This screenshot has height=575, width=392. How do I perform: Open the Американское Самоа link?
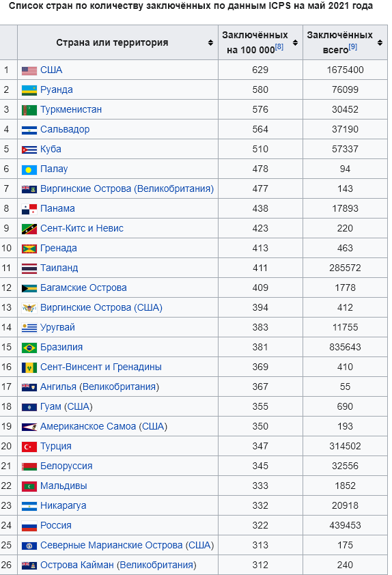pos(88,427)
